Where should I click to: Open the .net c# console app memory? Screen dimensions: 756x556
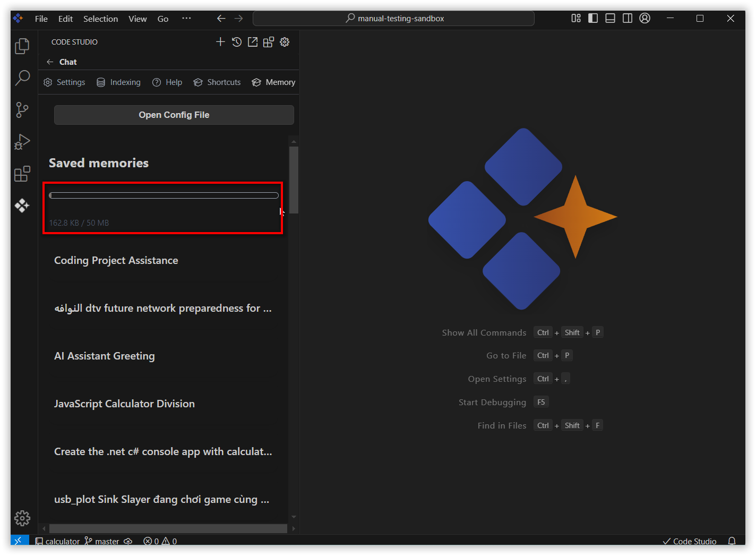[x=163, y=451]
